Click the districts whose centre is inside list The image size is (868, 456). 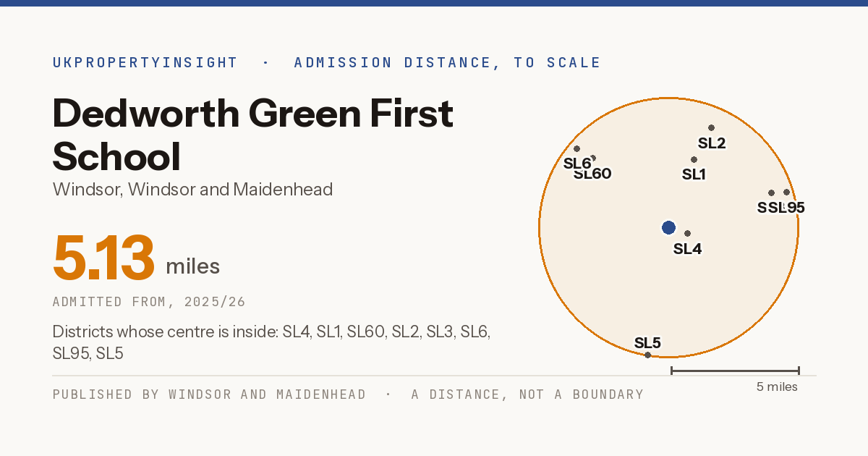click(x=272, y=343)
